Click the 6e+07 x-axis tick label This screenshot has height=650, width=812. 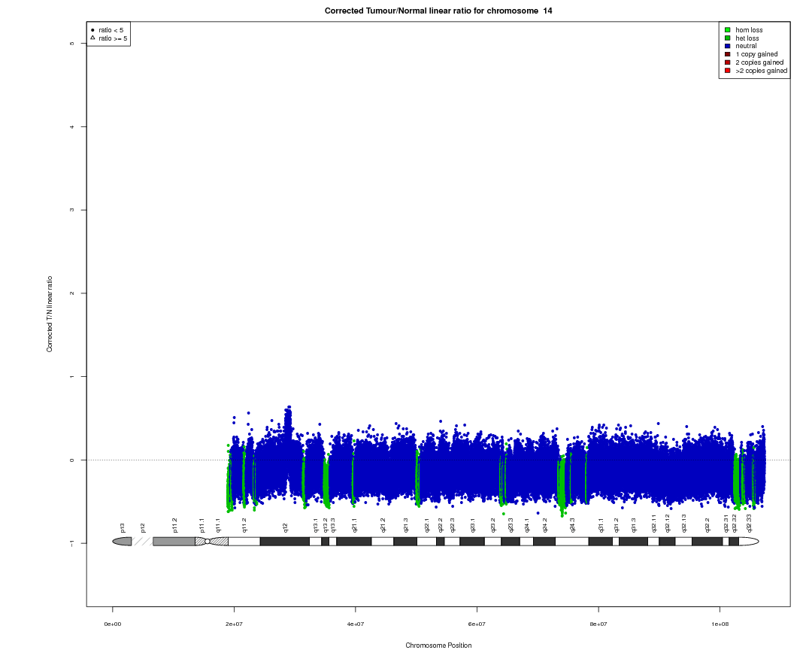pyautogui.click(x=477, y=624)
